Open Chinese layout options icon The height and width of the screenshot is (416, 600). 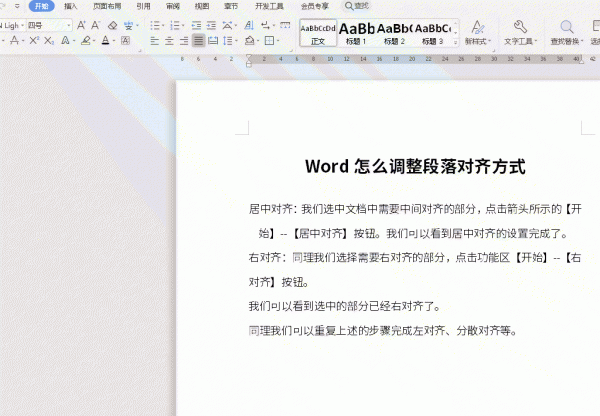tap(227, 26)
